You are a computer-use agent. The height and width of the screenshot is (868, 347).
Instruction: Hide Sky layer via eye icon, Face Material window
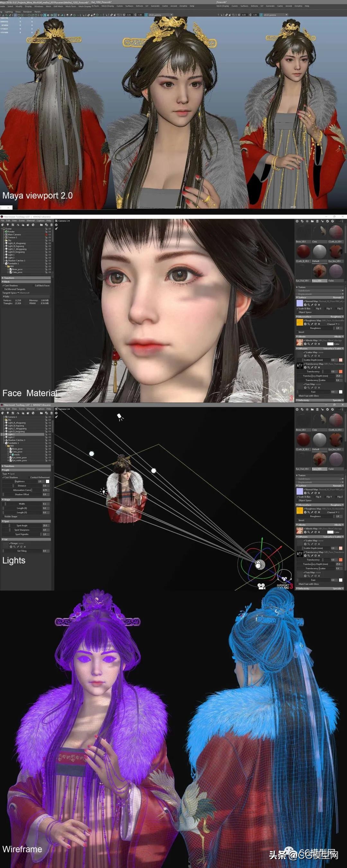pyautogui.click(x=50, y=241)
